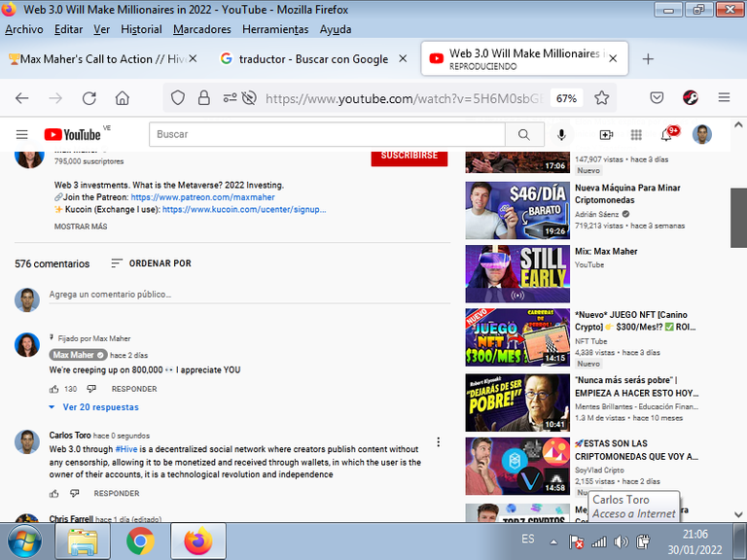The width and height of the screenshot is (747, 560).
Task: Go to the YouTube home logo
Action: 72,135
